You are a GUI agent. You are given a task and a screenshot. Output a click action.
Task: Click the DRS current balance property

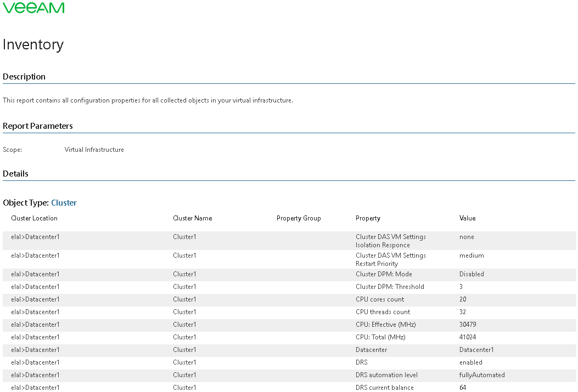click(385, 388)
